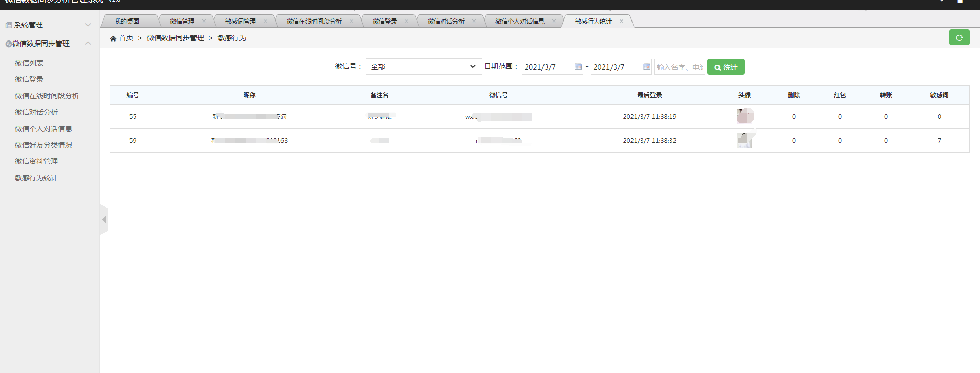This screenshot has width=980, height=373.
Task: Open 微信对话分析 in the sidebar
Action: pyautogui.click(x=36, y=112)
